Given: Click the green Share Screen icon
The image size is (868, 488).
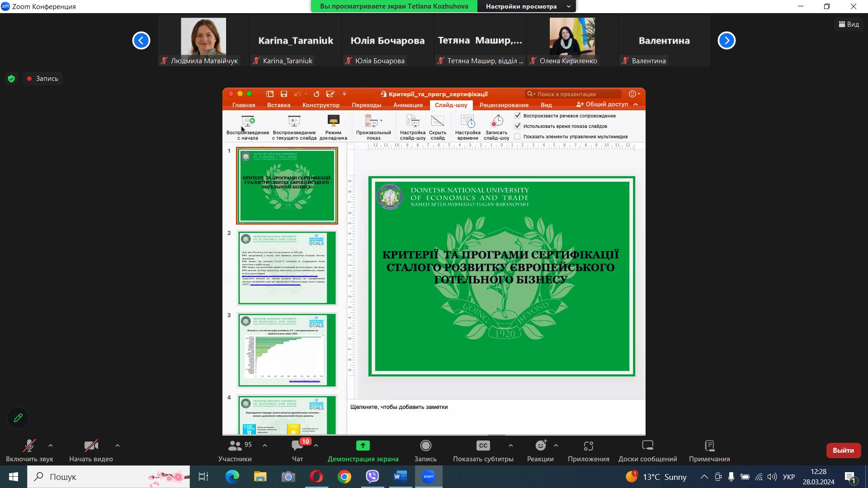Looking at the screenshot, I should coord(363,446).
